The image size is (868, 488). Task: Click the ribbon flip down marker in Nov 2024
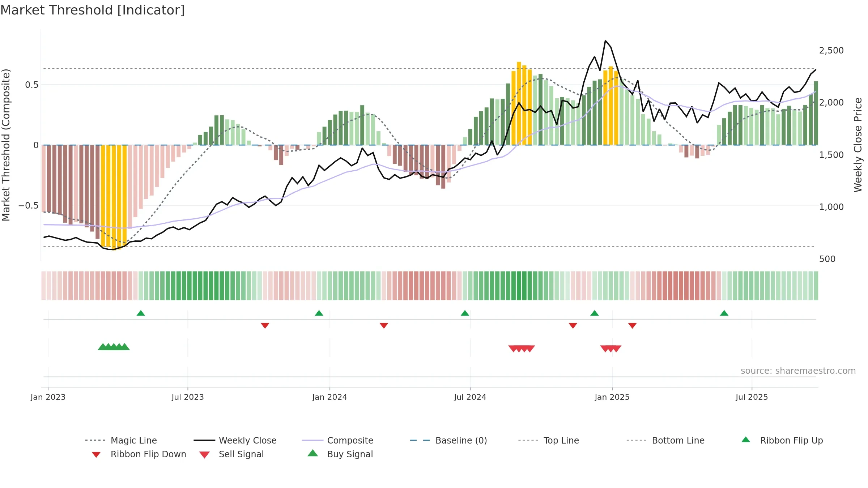point(573,326)
